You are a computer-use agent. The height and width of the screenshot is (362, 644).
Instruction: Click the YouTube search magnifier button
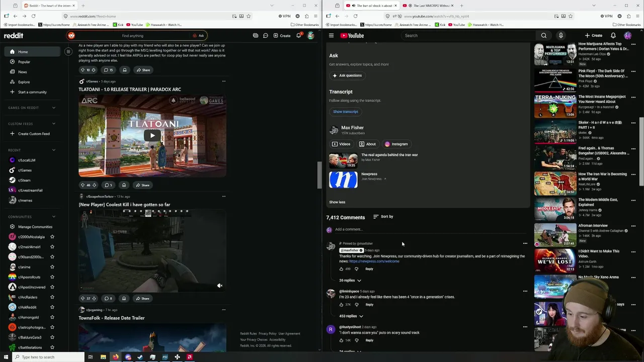tap(544, 36)
